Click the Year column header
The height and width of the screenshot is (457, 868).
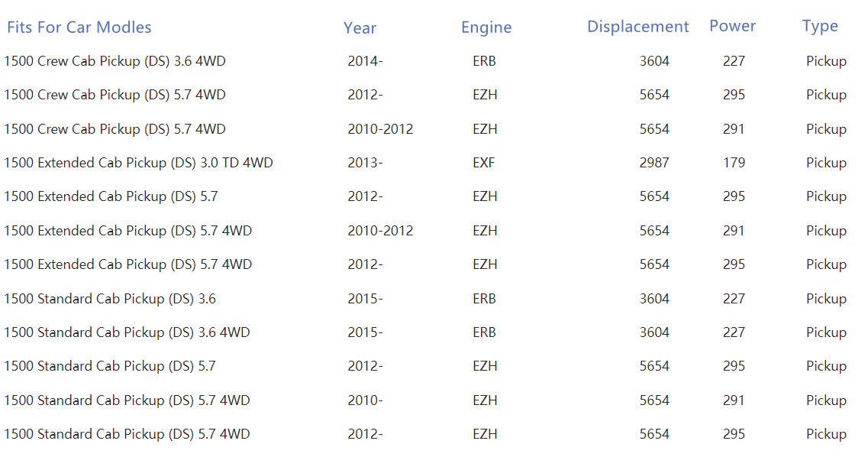pyautogui.click(x=360, y=28)
